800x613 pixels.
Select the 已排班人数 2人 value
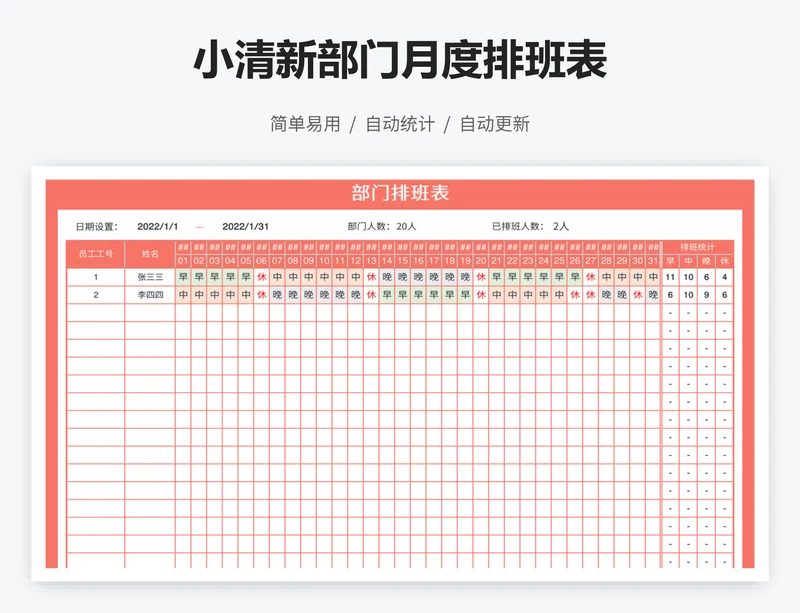(x=560, y=226)
